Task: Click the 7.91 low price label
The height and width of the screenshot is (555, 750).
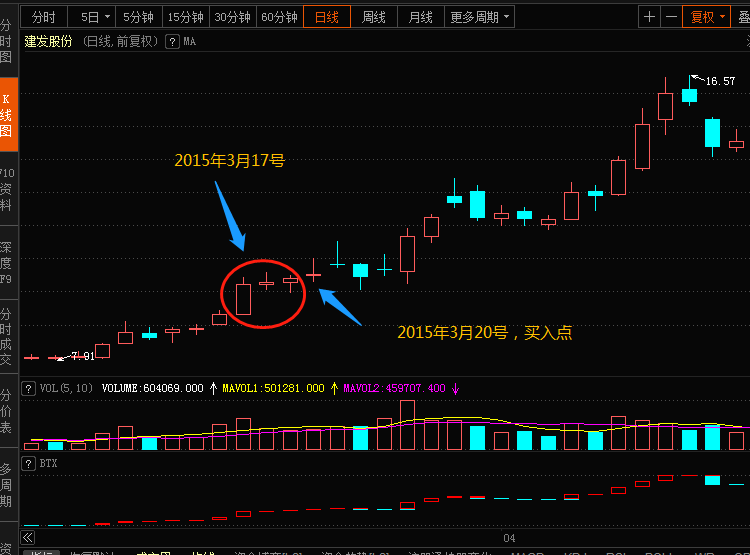Action: pyautogui.click(x=83, y=356)
